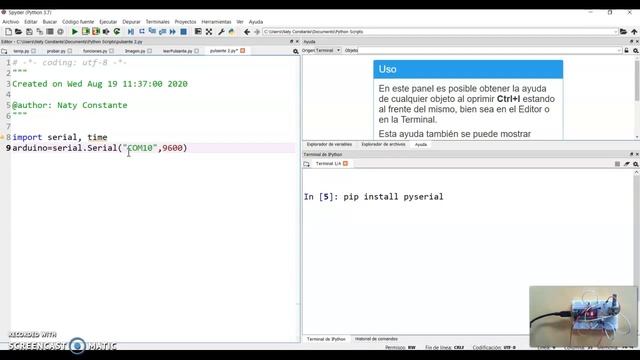The width and height of the screenshot is (640, 360).
Task: Click line 9 arduino serial code
Action: click(x=100, y=148)
